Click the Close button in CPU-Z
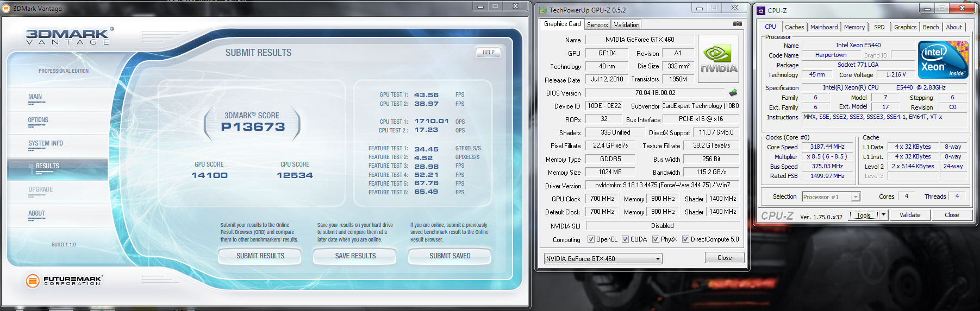 (x=952, y=215)
